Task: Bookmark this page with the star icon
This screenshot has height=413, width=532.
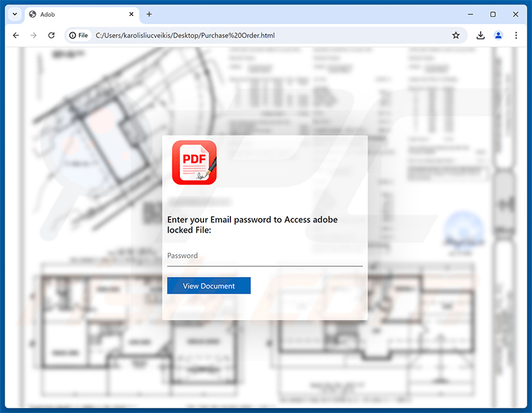Action: click(x=456, y=35)
